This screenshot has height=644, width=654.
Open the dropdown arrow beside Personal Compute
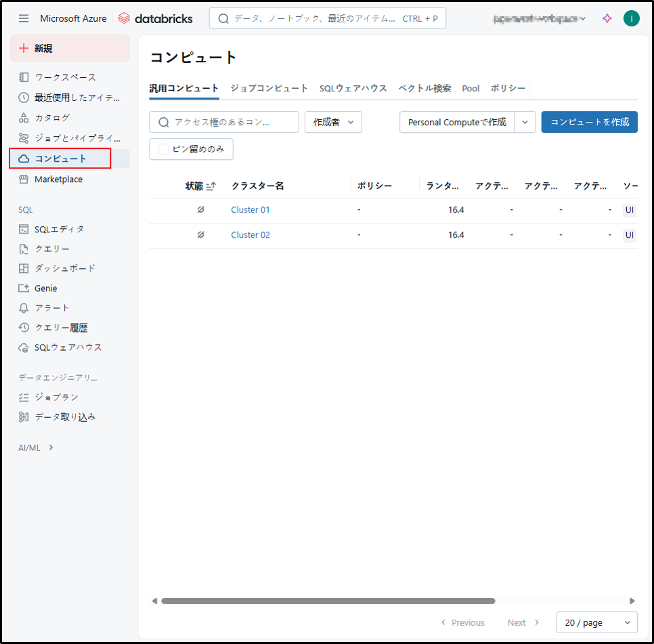tap(525, 122)
